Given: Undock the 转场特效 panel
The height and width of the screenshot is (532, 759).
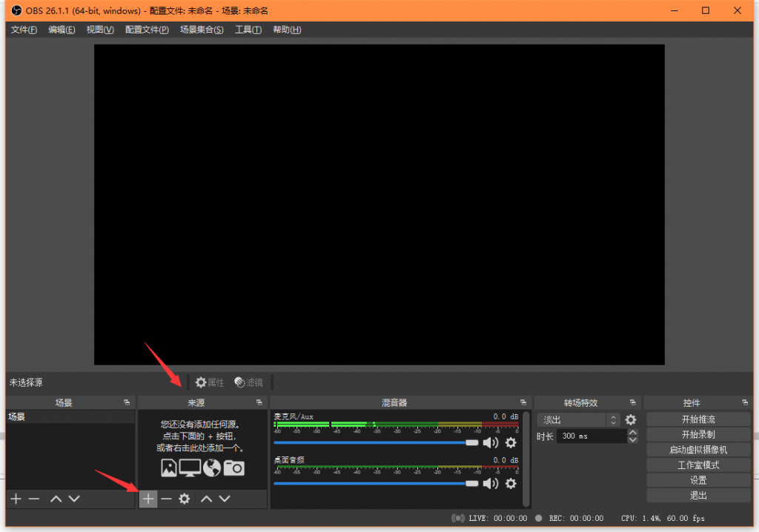Looking at the screenshot, I should point(633,402).
